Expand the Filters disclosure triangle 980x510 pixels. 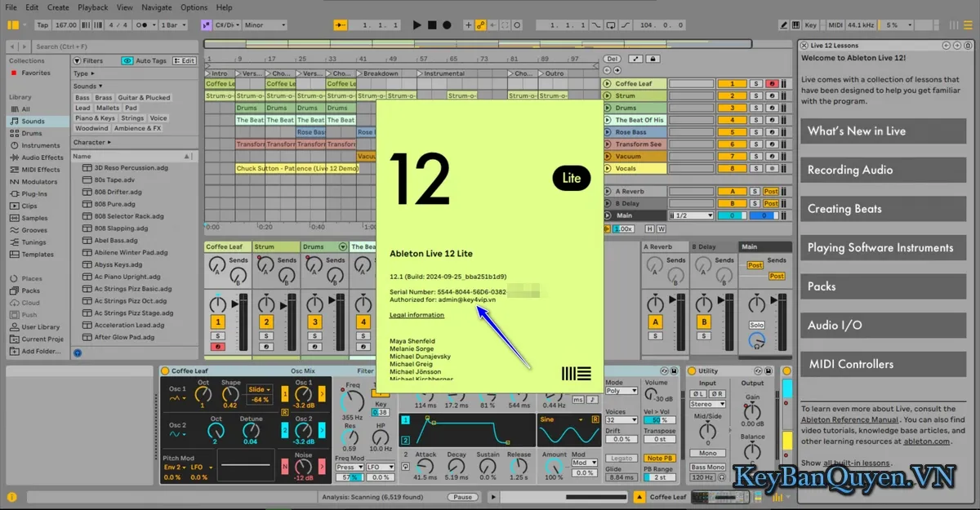click(x=77, y=60)
